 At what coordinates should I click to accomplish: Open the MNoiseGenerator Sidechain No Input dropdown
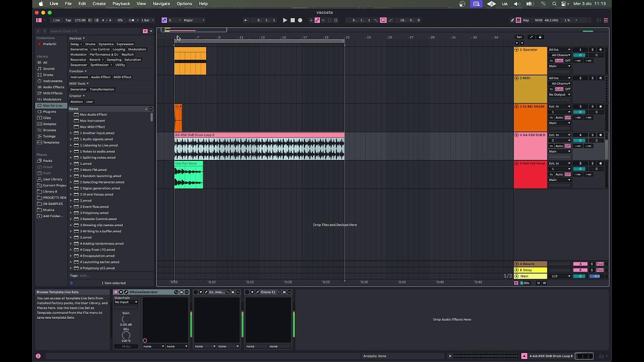coord(126,302)
